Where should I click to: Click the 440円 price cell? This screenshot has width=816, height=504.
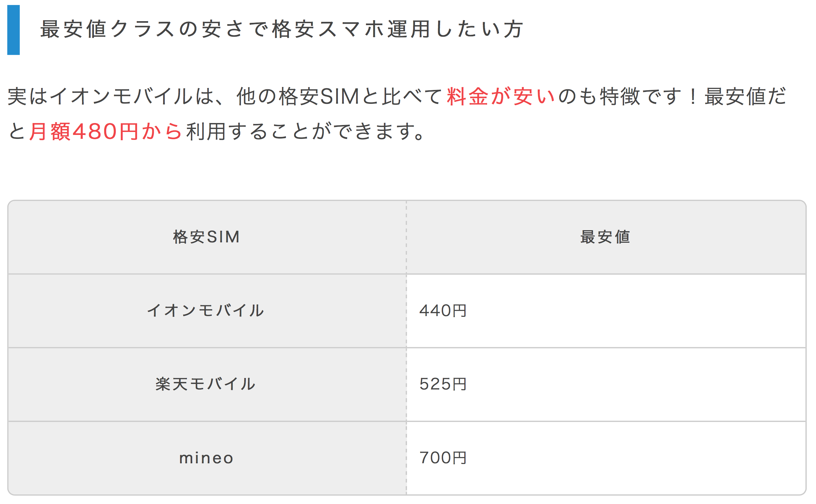[x=606, y=311]
